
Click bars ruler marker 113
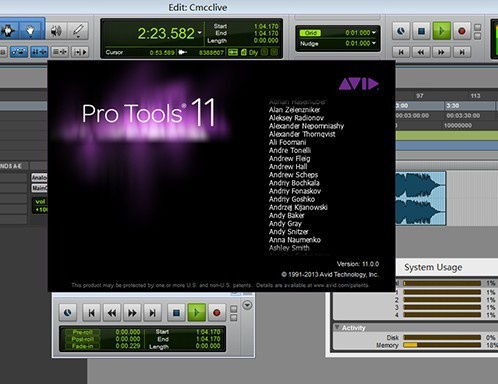point(475,96)
